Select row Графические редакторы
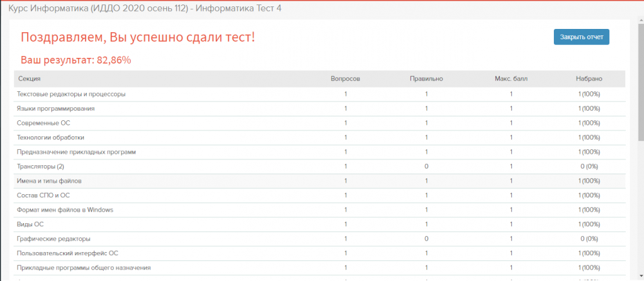The image size is (644, 281). [319, 239]
